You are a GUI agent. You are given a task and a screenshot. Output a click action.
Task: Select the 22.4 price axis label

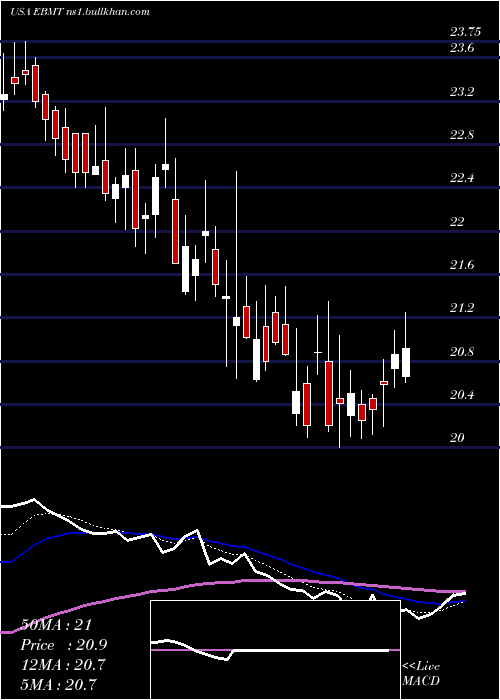click(x=462, y=179)
